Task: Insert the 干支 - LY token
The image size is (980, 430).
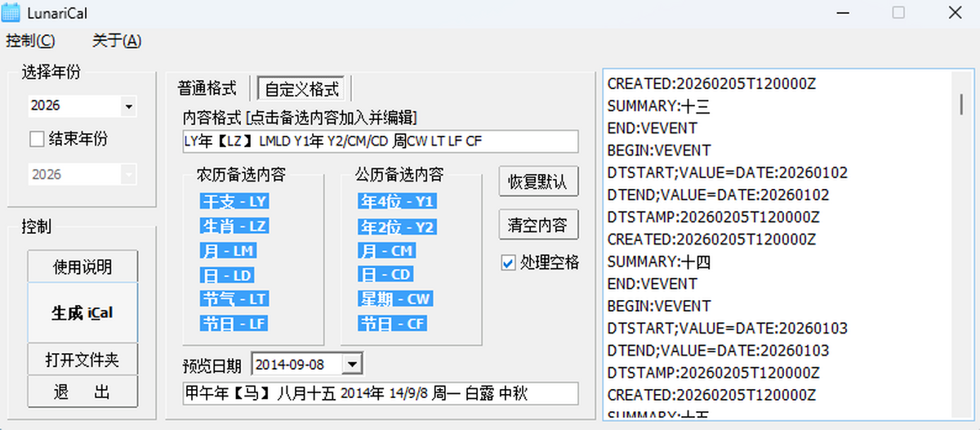Action: 234,201
